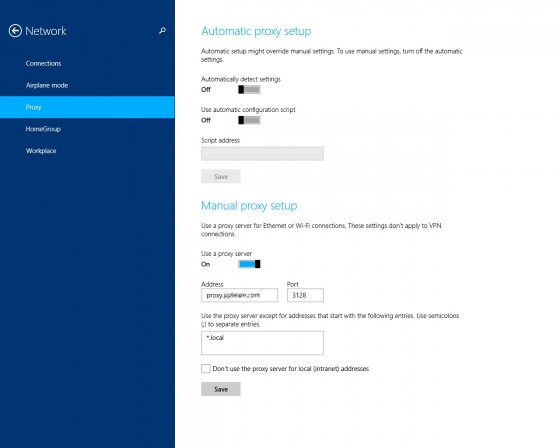
Task: Enable Use automatic configuration script toggle
Action: click(249, 120)
